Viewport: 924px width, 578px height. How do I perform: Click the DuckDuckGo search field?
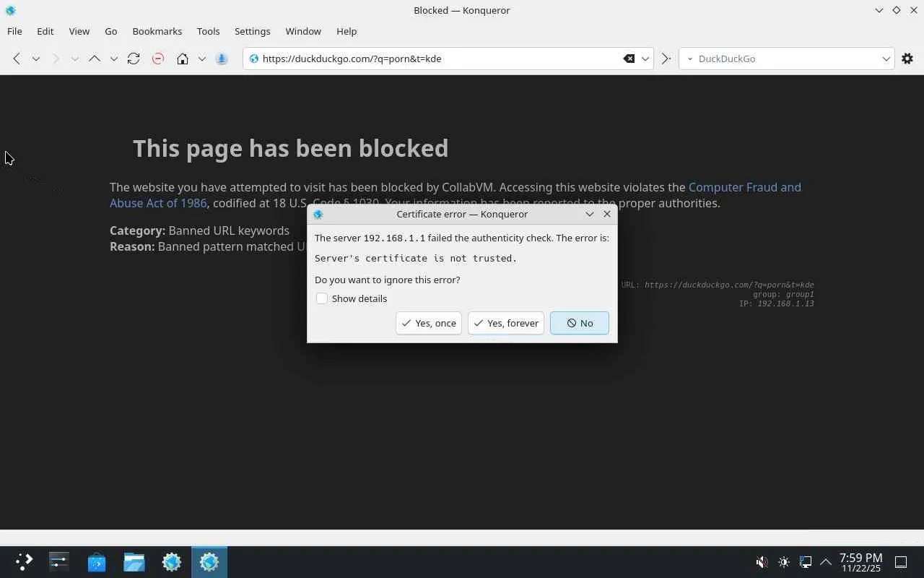787,59
